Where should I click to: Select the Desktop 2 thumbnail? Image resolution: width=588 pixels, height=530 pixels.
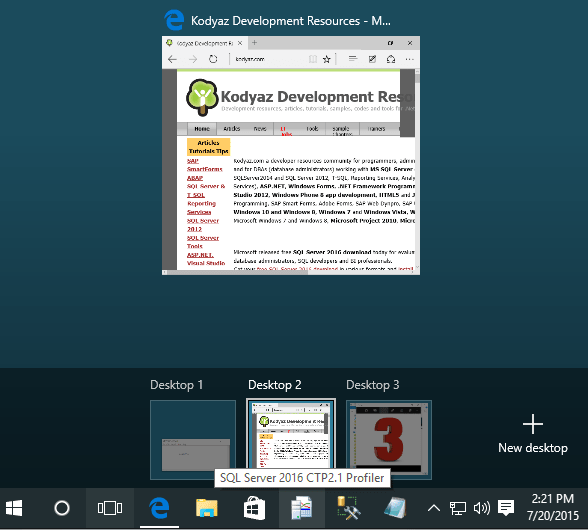(x=291, y=435)
